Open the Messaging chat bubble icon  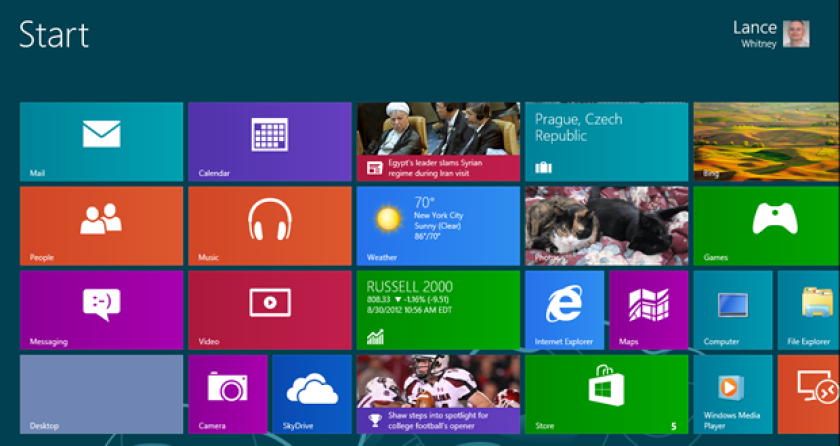[x=101, y=304]
